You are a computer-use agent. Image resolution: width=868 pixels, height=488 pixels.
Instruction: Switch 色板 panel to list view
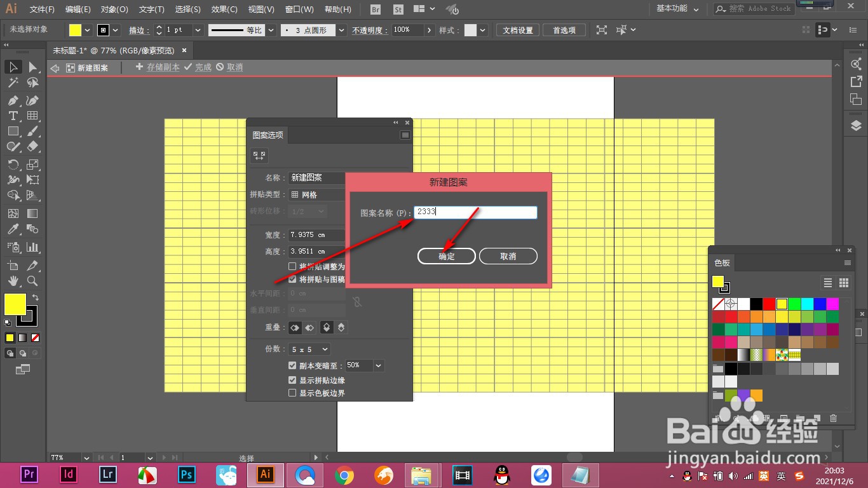[828, 283]
